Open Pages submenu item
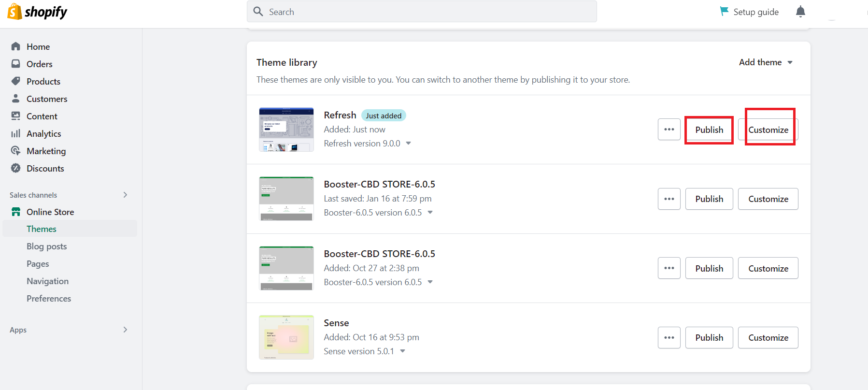 coord(38,264)
